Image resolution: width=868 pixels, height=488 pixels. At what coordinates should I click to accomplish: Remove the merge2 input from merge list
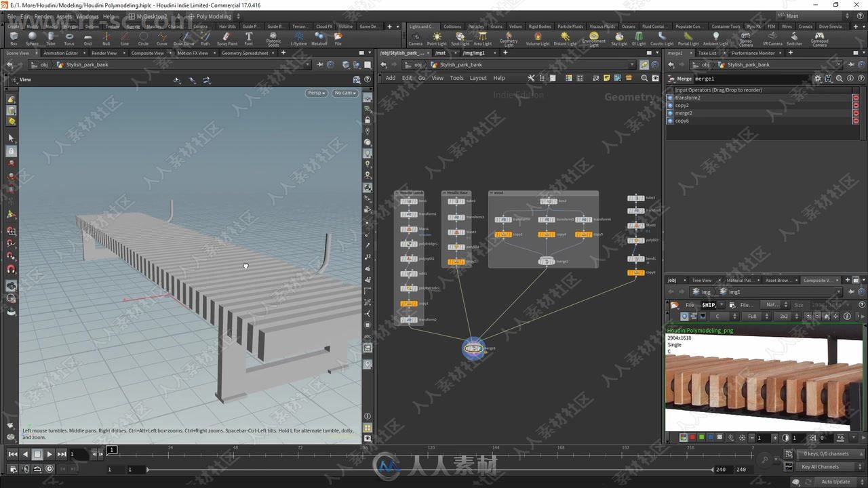click(855, 113)
